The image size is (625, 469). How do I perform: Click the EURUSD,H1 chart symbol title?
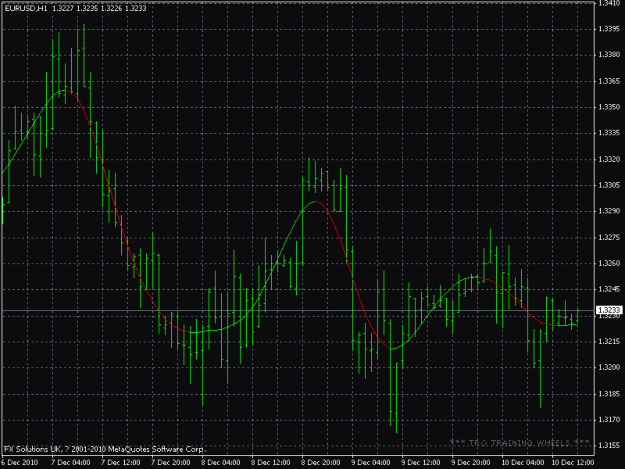tap(25, 8)
